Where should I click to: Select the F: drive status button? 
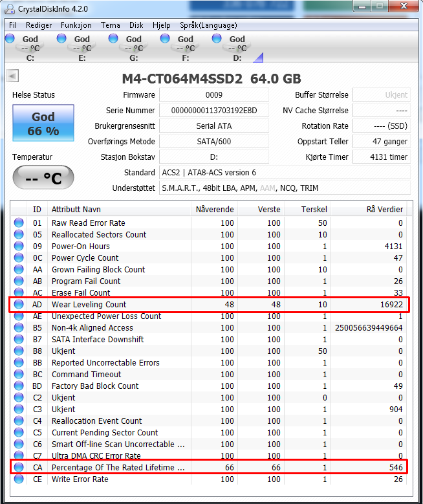(x=179, y=48)
